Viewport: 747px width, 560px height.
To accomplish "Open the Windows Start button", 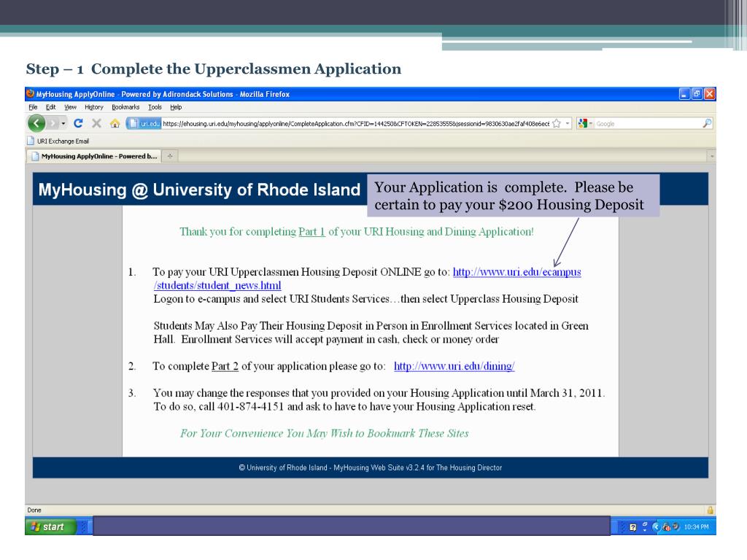I will click(50, 526).
